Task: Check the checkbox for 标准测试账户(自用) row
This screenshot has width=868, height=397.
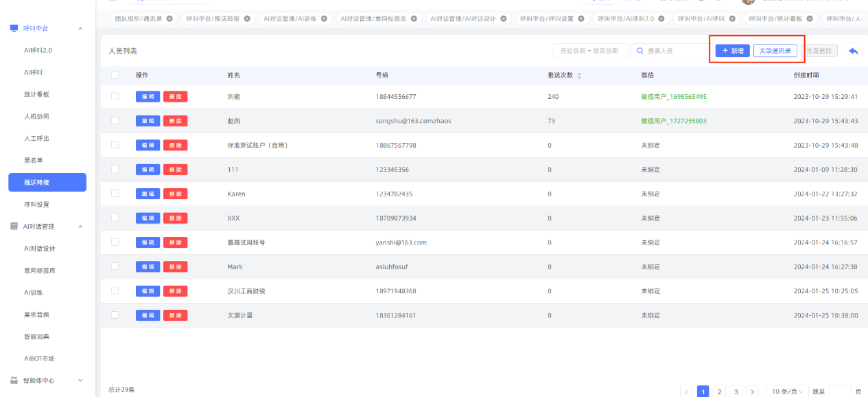Action: [115, 145]
